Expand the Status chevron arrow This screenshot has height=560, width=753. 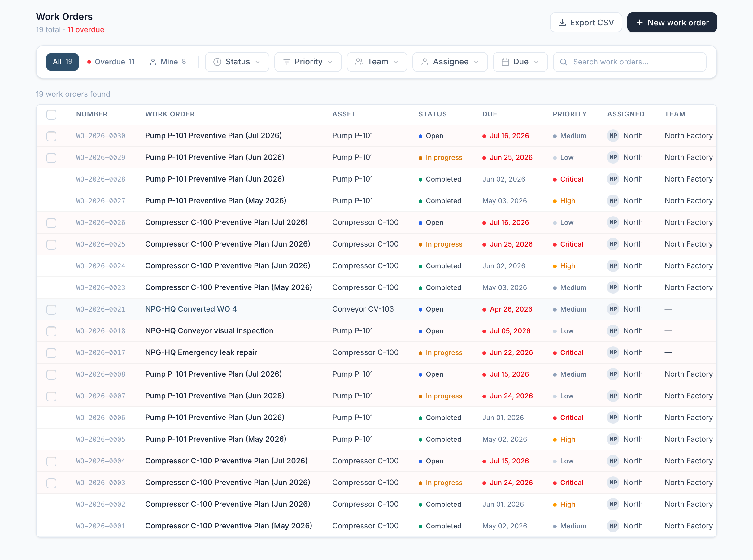pos(258,62)
